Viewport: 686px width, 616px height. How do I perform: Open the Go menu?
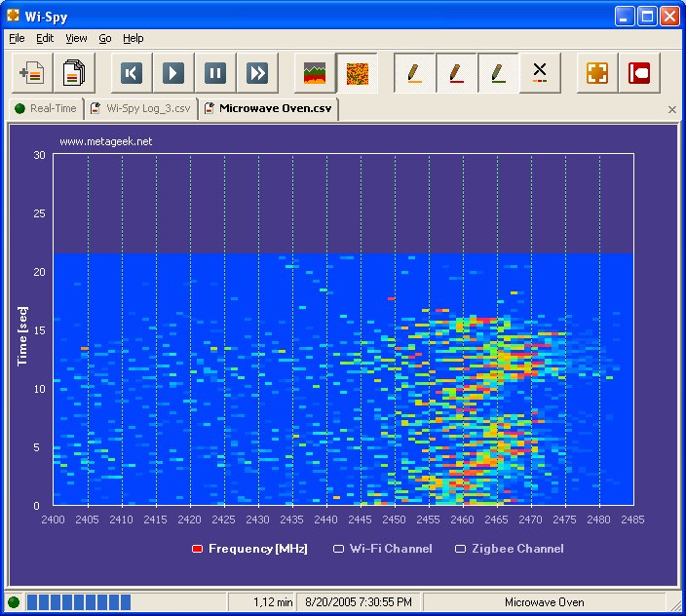coord(105,39)
